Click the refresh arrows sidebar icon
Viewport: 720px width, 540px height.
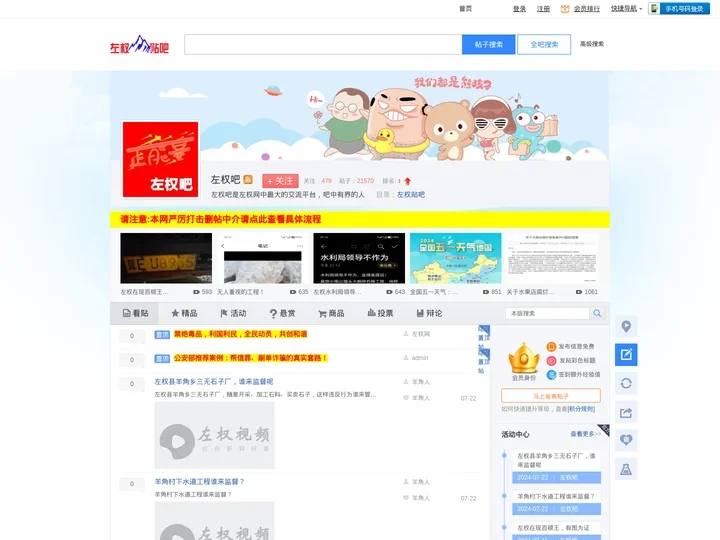[626, 383]
